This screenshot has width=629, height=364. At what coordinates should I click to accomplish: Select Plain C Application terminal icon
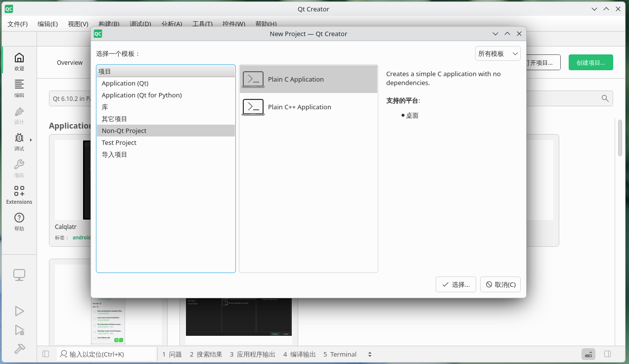pyautogui.click(x=253, y=79)
